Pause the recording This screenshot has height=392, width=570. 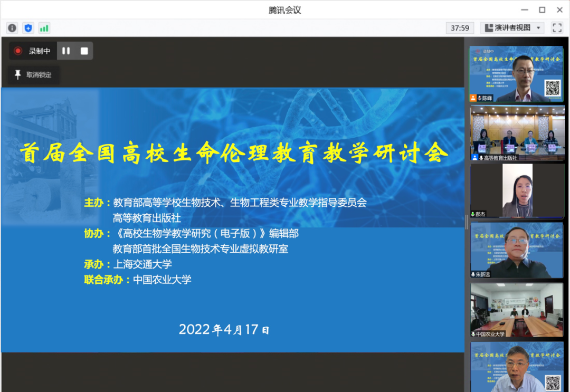click(x=66, y=51)
